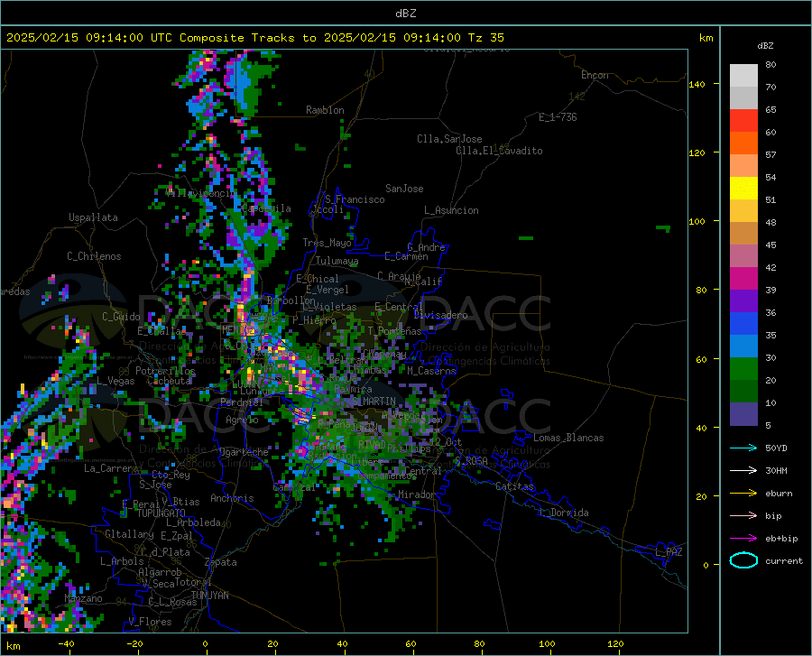The image size is (812, 656).
Task: Click the pink bip arrow in legend
Action: click(743, 516)
